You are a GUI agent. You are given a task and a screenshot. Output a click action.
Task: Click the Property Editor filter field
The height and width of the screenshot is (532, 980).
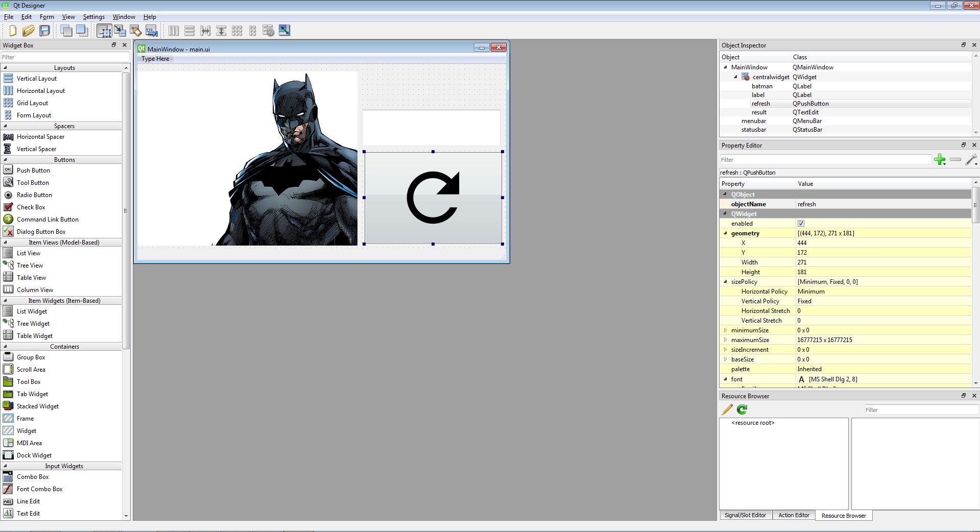826,160
